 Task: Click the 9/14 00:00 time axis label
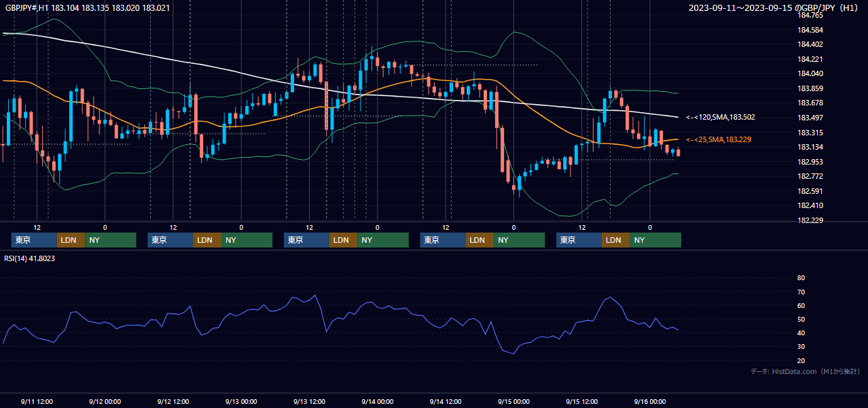pos(377,401)
